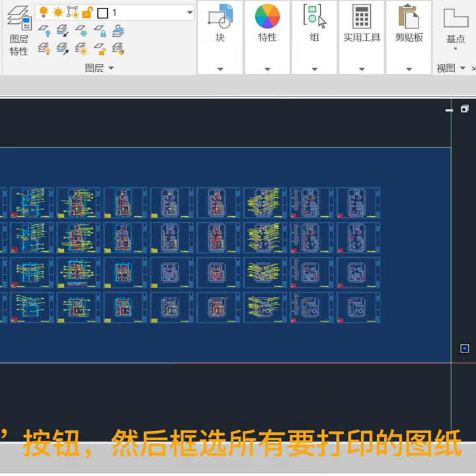Click Turn All Layers On tool

tap(44, 48)
